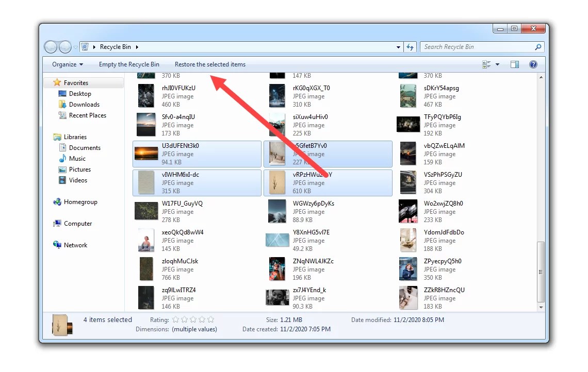Select the WGWzy6pDyKs image thumbnail
The width and height of the screenshot is (588, 372).
click(277, 211)
